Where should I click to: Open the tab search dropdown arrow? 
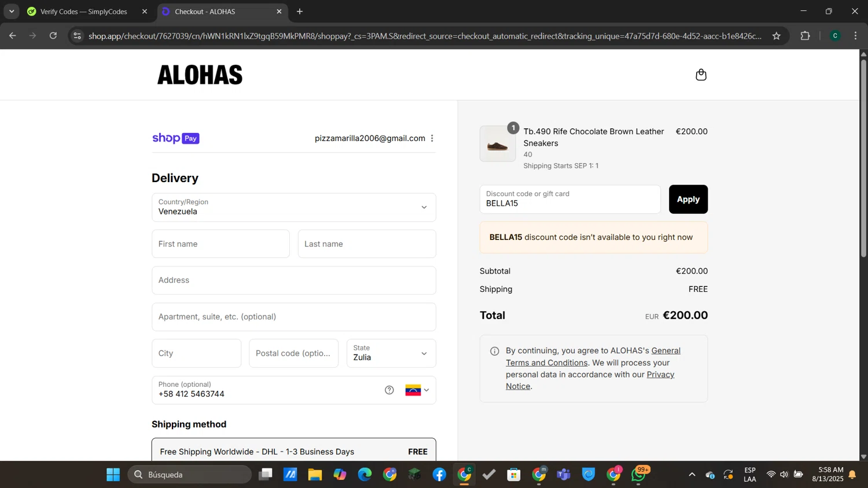coord(12,12)
